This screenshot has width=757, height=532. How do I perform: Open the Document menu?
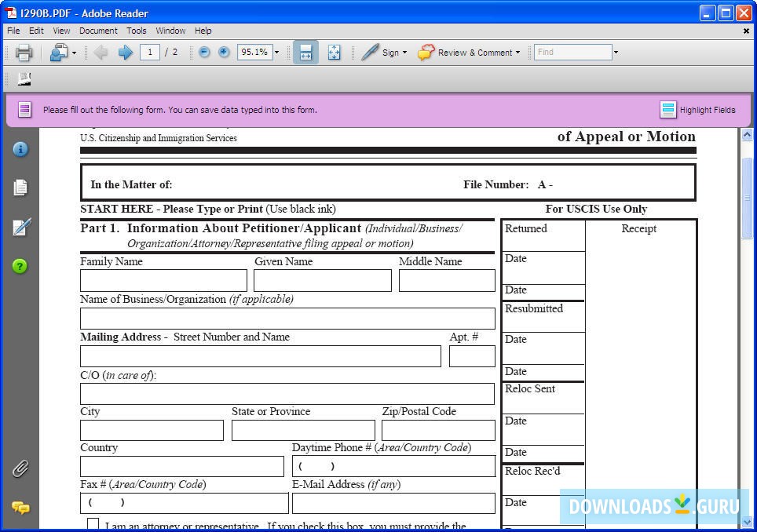[98, 31]
